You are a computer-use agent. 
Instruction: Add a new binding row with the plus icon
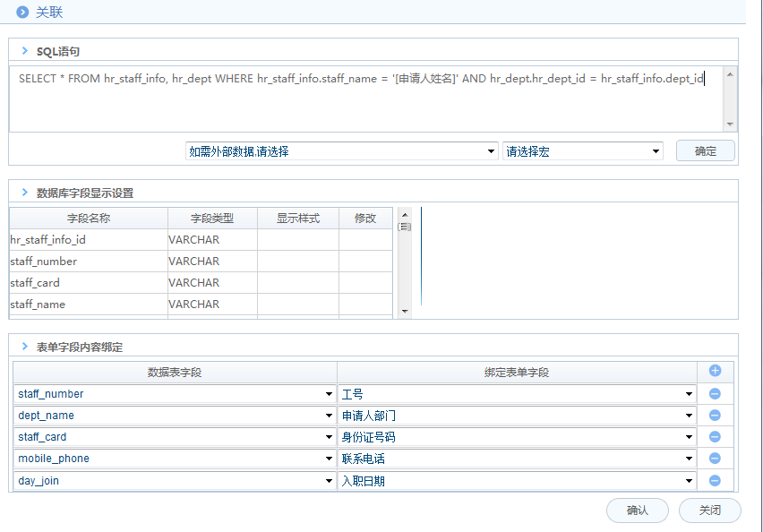(x=715, y=372)
